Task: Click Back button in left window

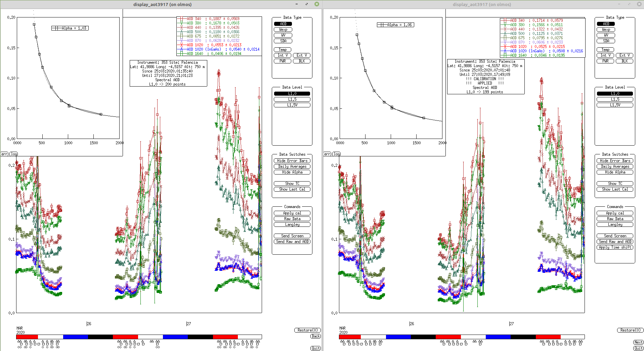Action: click(x=315, y=336)
